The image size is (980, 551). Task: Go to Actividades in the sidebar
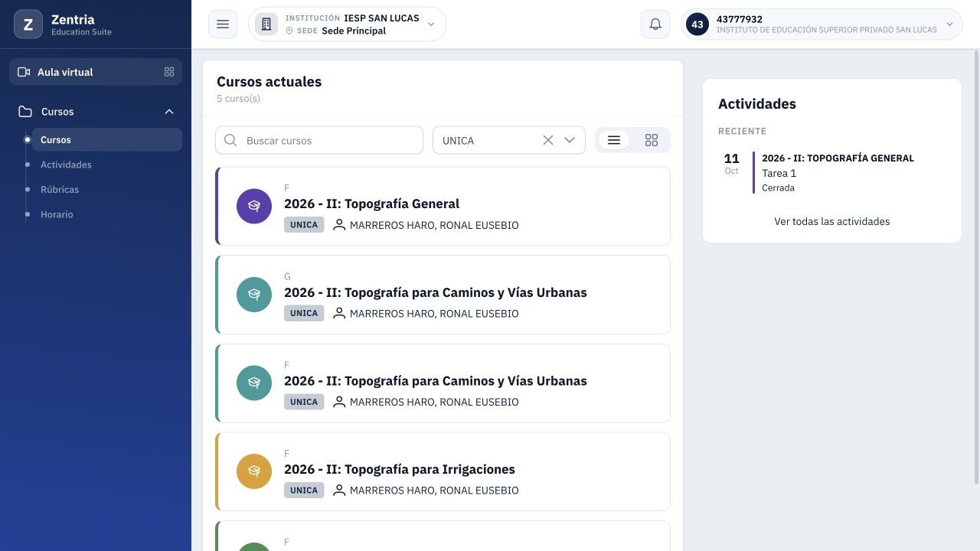point(66,165)
